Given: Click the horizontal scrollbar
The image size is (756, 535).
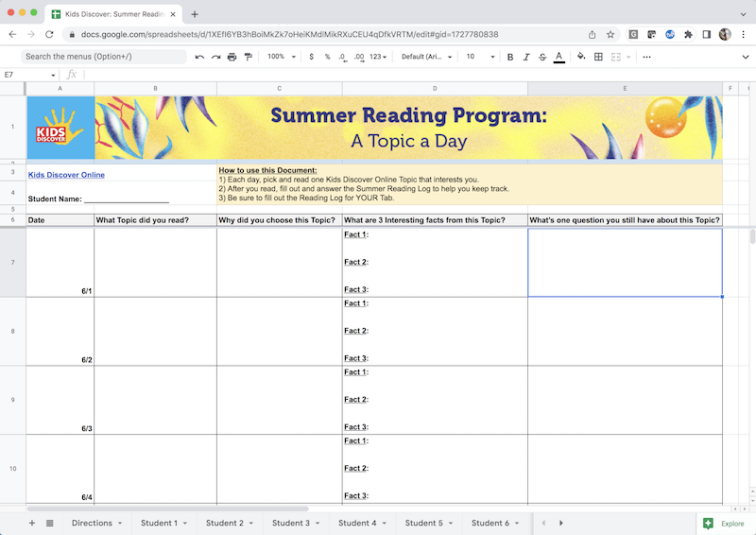Looking at the screenshot, I should click(168, 509).
